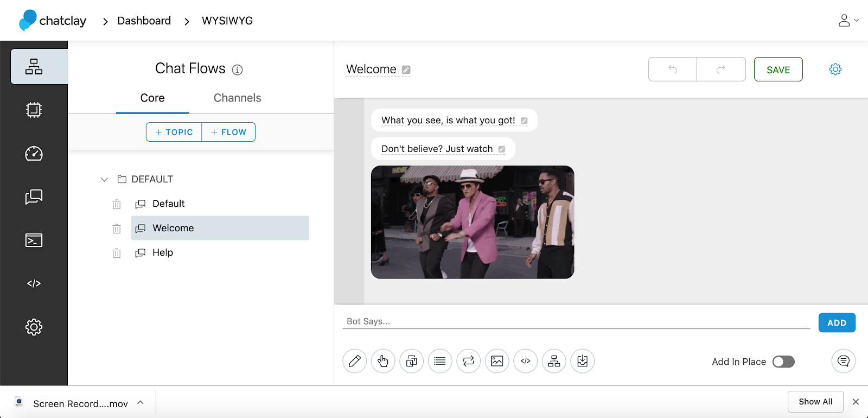Select the flow hierarchy tool
The width and height of the screenshot is (868, 418).
click(554, 361)
